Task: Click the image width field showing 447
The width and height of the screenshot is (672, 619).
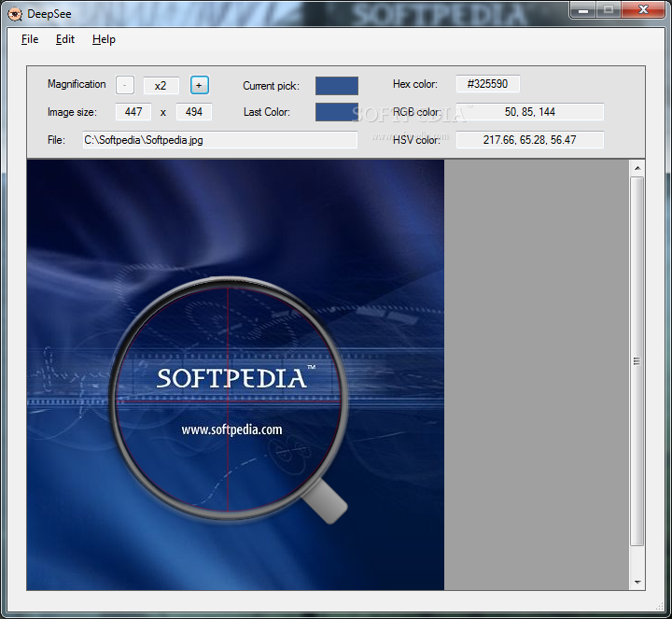Action: pos(133,112)
